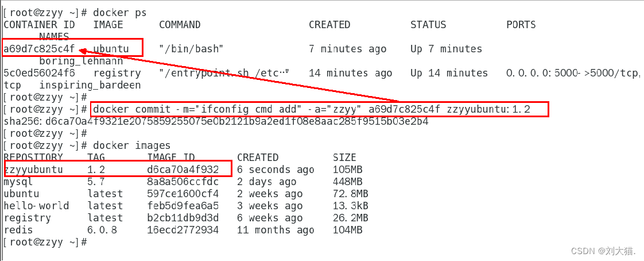Click the mysql repository row
The width and height of the screenshot is (644, 261).
point(18,182)
